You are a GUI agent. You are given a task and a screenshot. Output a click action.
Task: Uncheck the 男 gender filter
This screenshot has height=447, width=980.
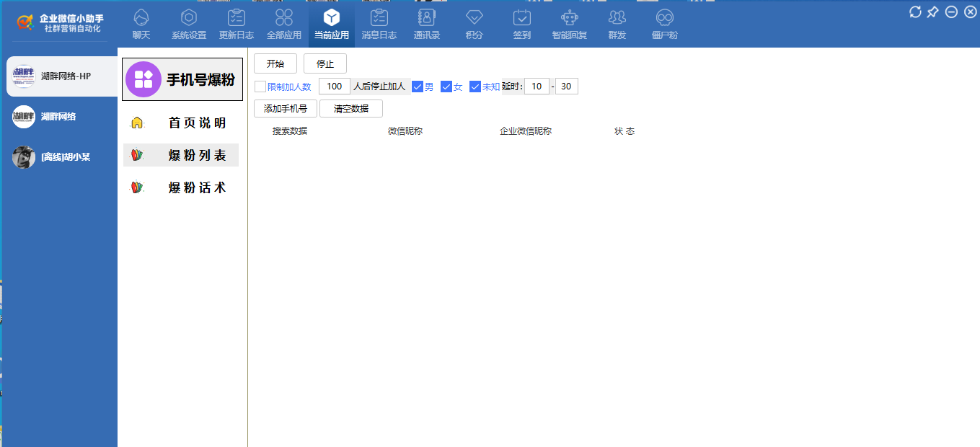[x=418, y=86]
